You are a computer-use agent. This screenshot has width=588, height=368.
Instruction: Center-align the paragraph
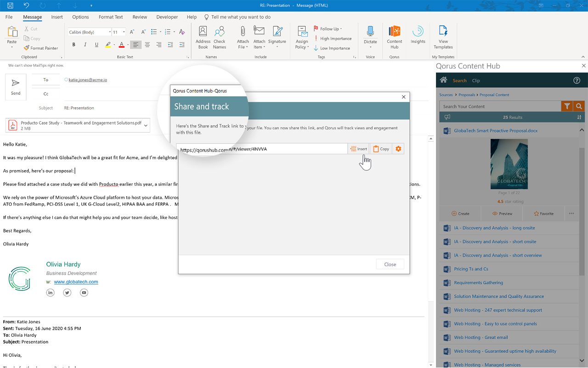coord(147,45)
